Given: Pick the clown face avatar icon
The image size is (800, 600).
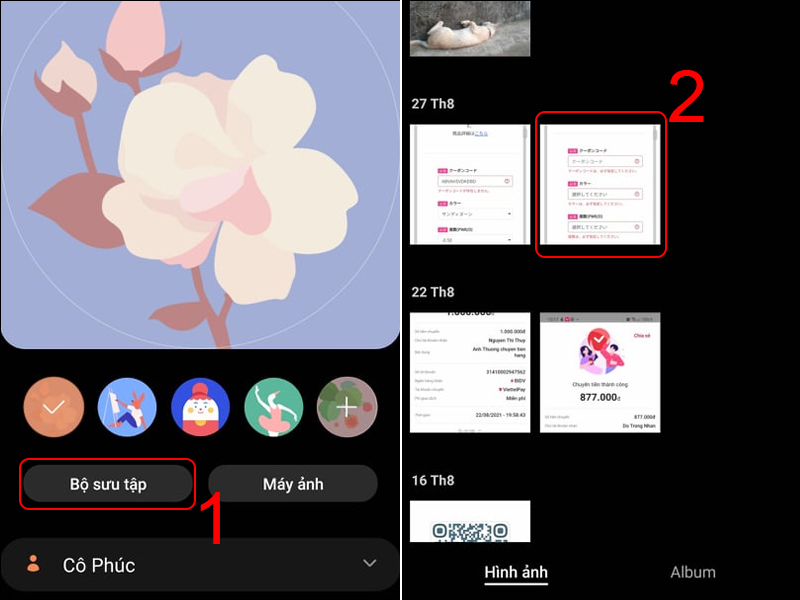Looking at the screenshot, I should coord(201,407).
